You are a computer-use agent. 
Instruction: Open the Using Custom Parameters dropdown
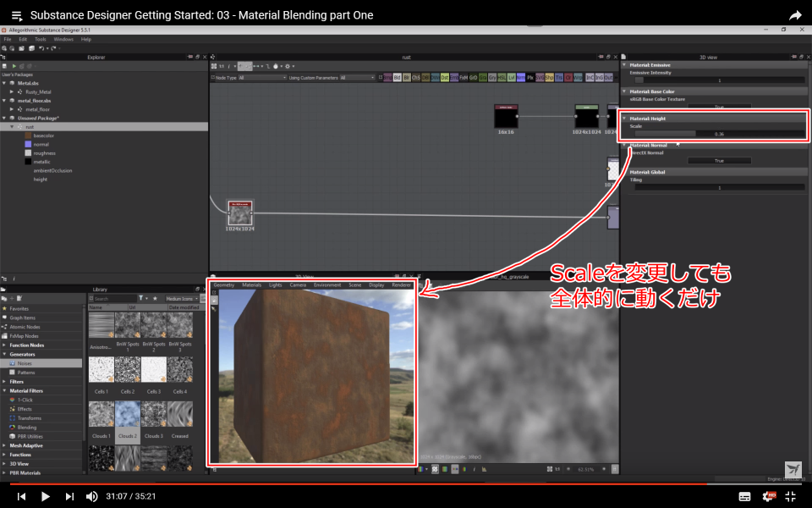click(x=357, y=78)
